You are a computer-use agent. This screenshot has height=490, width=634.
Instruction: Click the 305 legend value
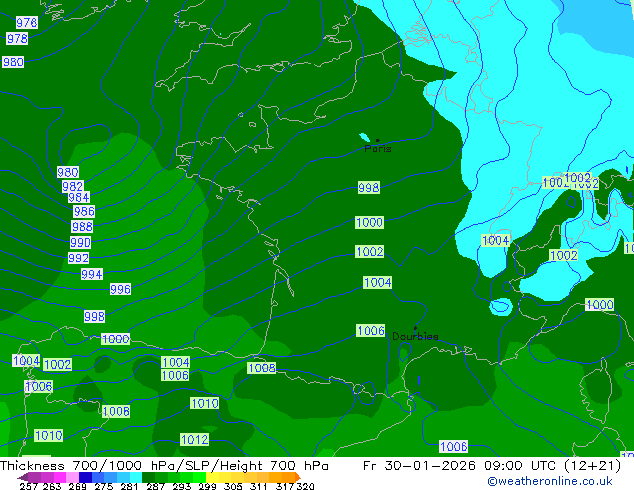[233, 486]
